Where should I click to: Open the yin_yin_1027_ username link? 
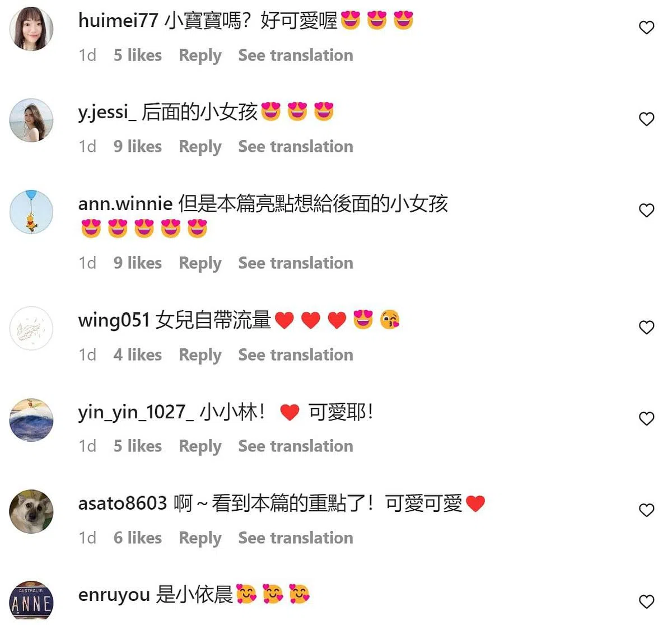click(x=136, y=413)
